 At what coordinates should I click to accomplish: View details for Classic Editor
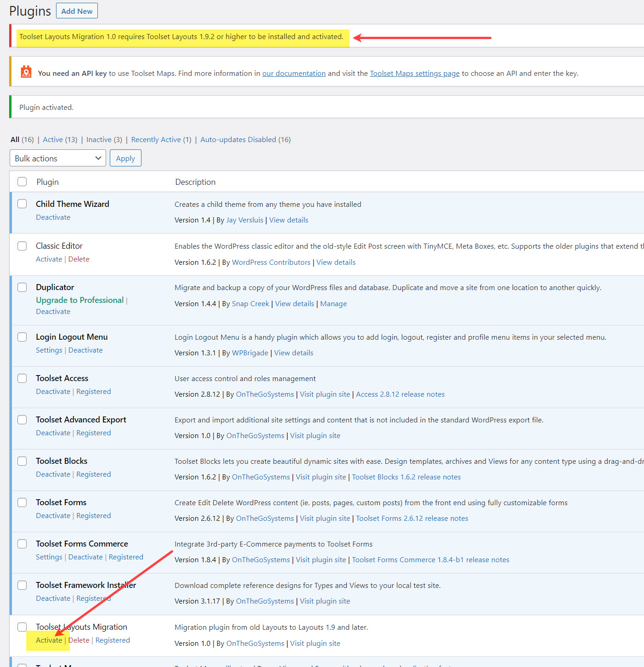click(x=336, y=262)
